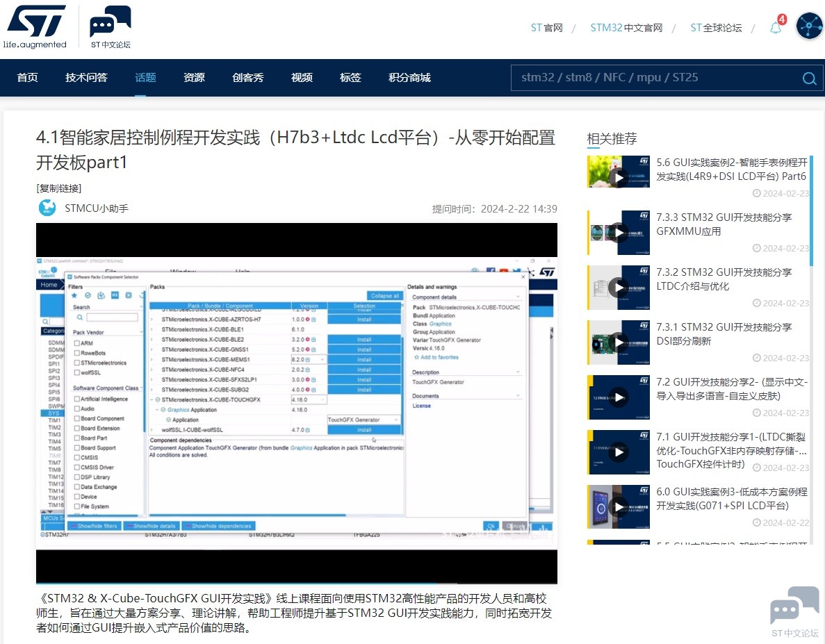This screenshot has width=825, height=644.
Task: Open the 6.0 低成本方案例程开发实践 title link
Action: pos(731,498)
